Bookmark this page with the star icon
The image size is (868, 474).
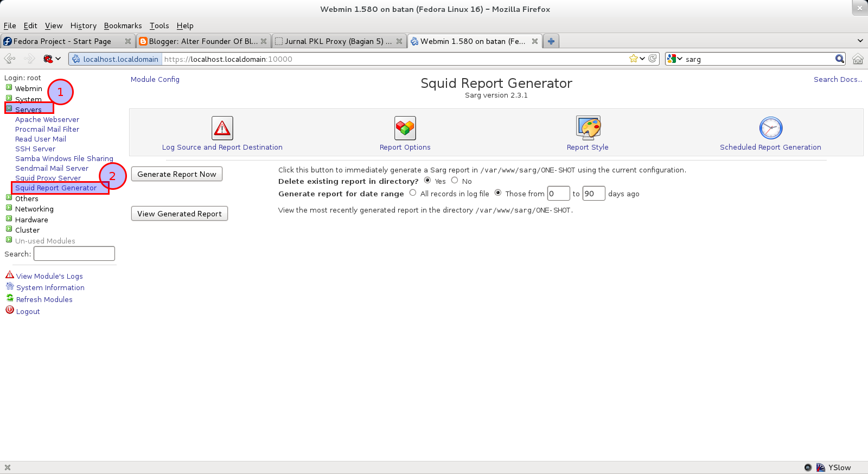point(633,59)
